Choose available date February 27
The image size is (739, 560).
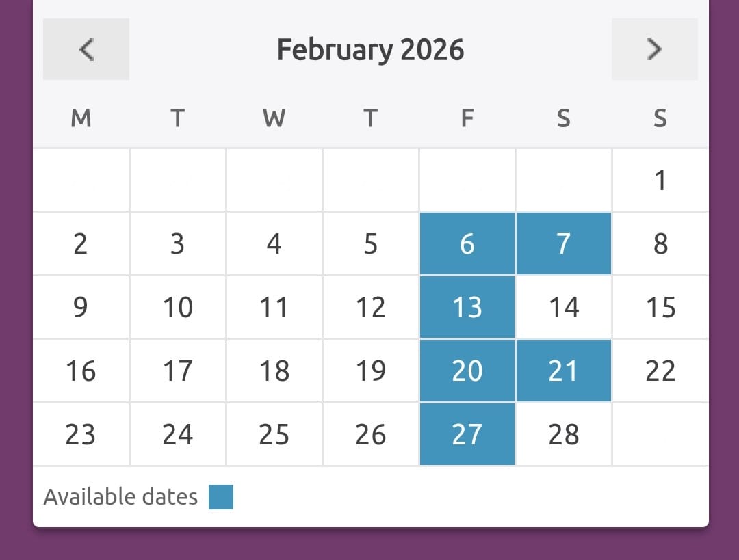click(x=467, y=434)
